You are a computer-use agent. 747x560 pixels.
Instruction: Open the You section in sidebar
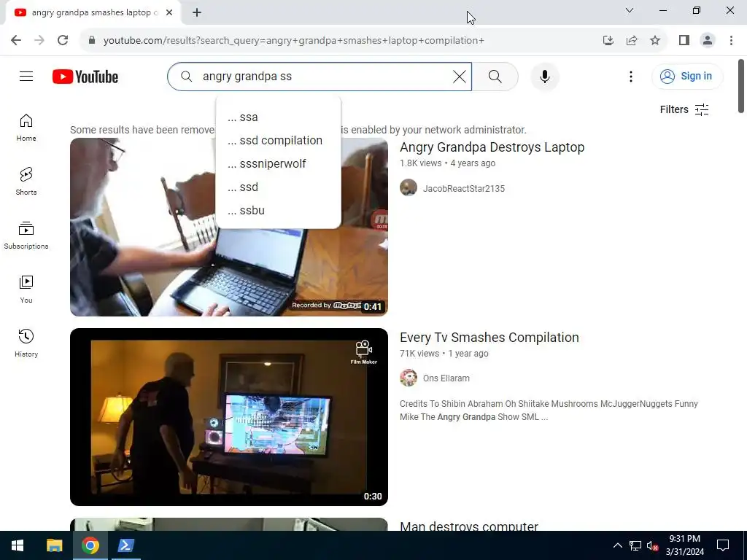click(x=26, y=289)
